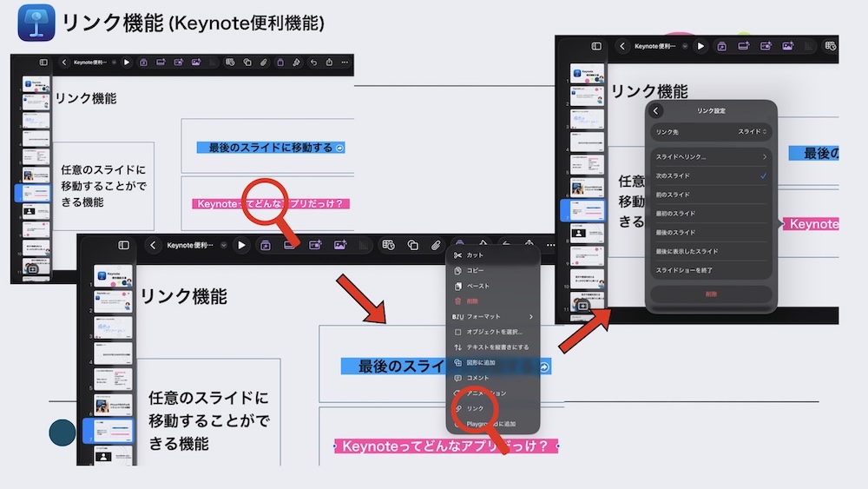Image resolution: width=868 pixels, height=489 pixels.
Task: Go back in the first screenshot's toolbar
Action: 63,63
